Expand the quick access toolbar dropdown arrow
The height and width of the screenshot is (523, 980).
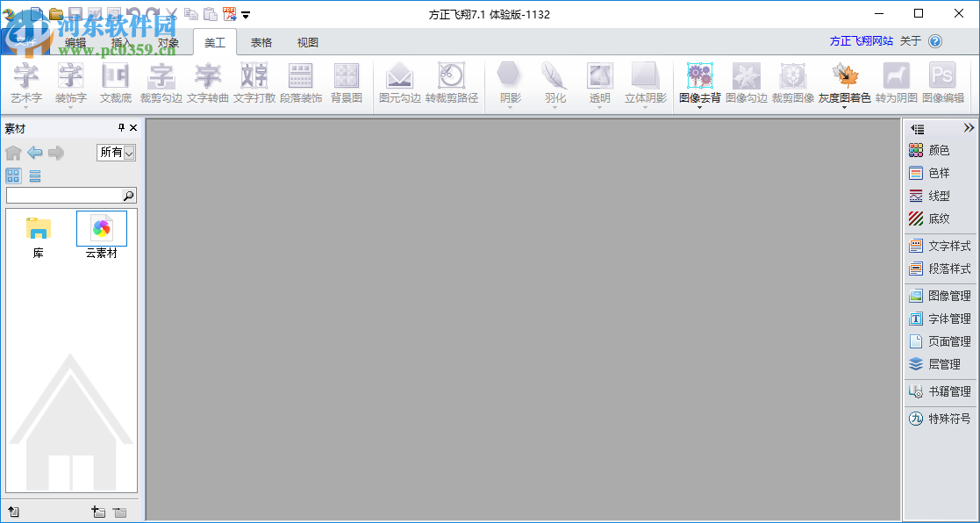[245, 15]
